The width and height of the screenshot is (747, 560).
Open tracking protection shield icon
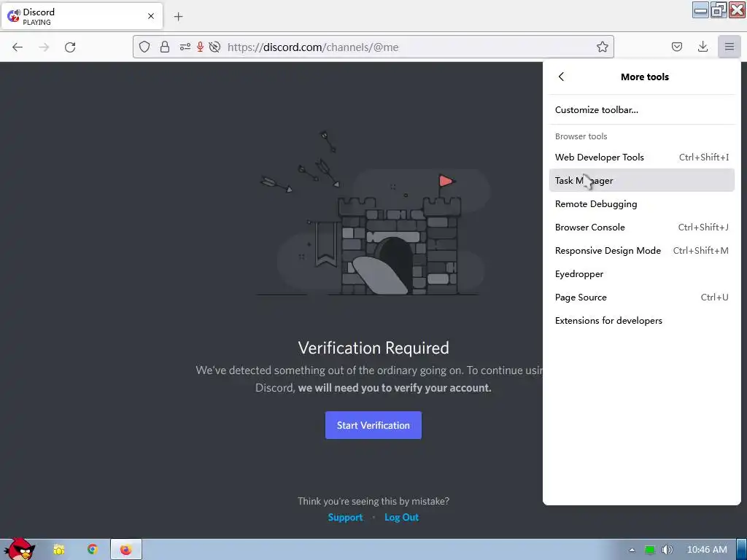click(x=144, y=47)
